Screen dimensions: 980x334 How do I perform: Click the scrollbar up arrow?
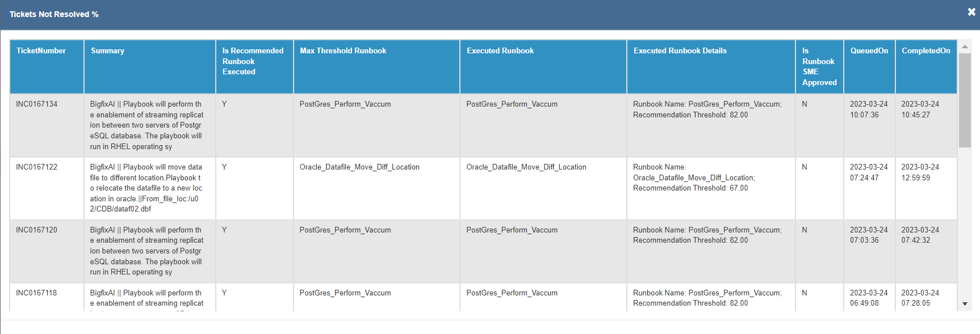click(965, 46)
